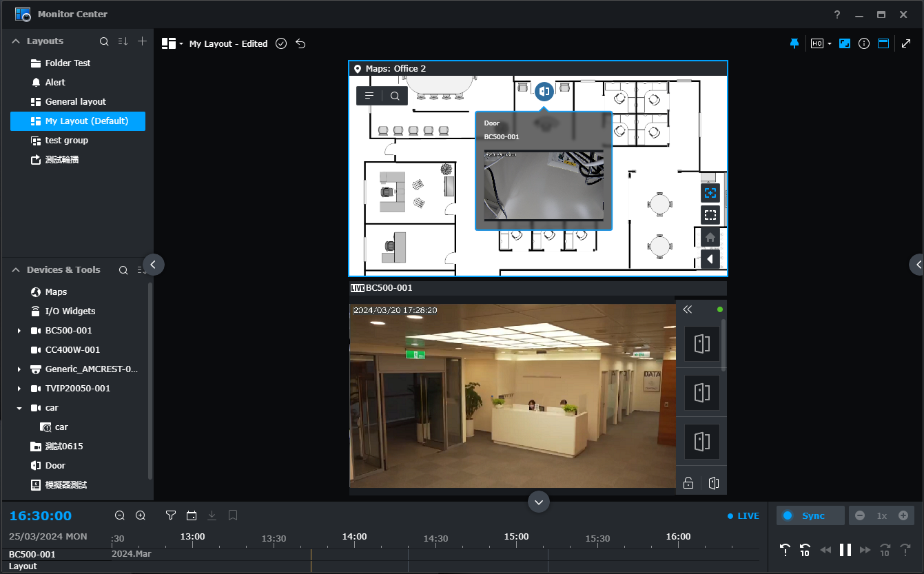Pin the toolbar in Monitor Center
Viewport: 924px width, 574px height.
coord(794,43)
